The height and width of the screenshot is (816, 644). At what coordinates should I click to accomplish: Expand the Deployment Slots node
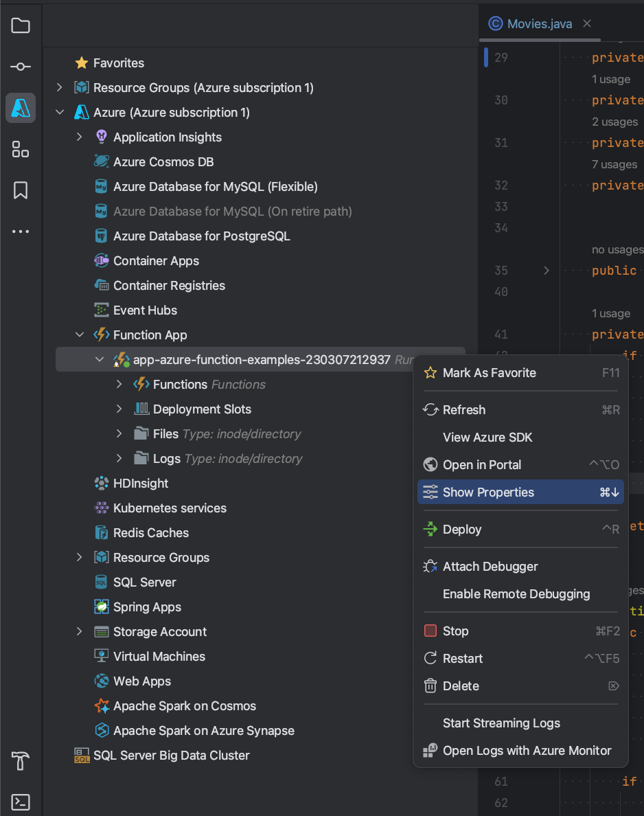click(118, 409)
